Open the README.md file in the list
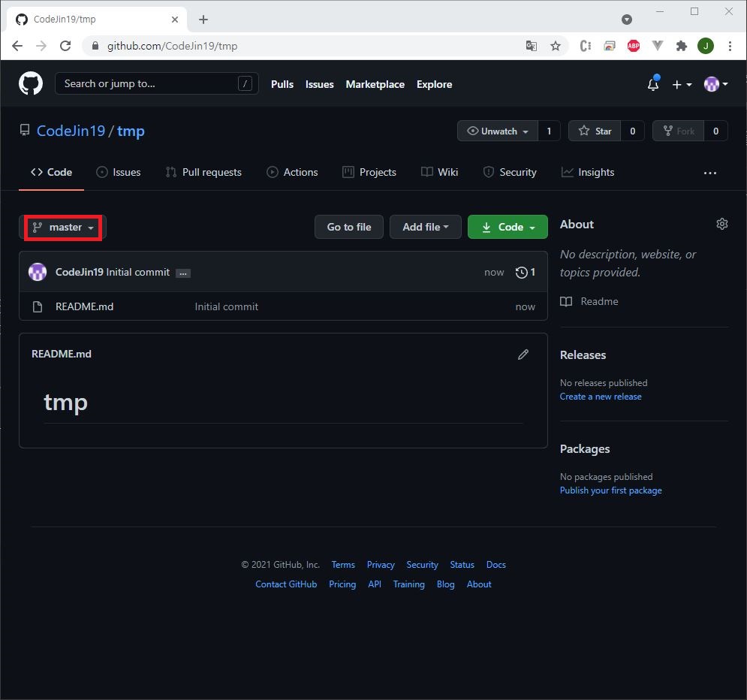This screenshot has width=747, height=700. click(x=84, y=306)
